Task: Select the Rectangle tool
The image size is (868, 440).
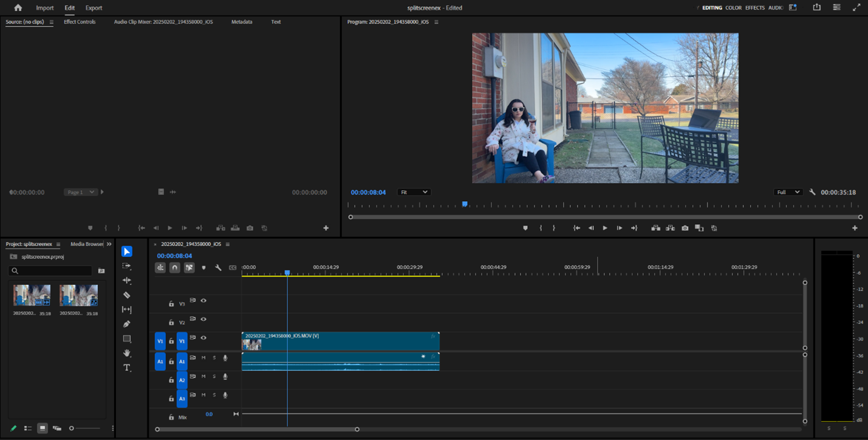Action: point(126,339)
